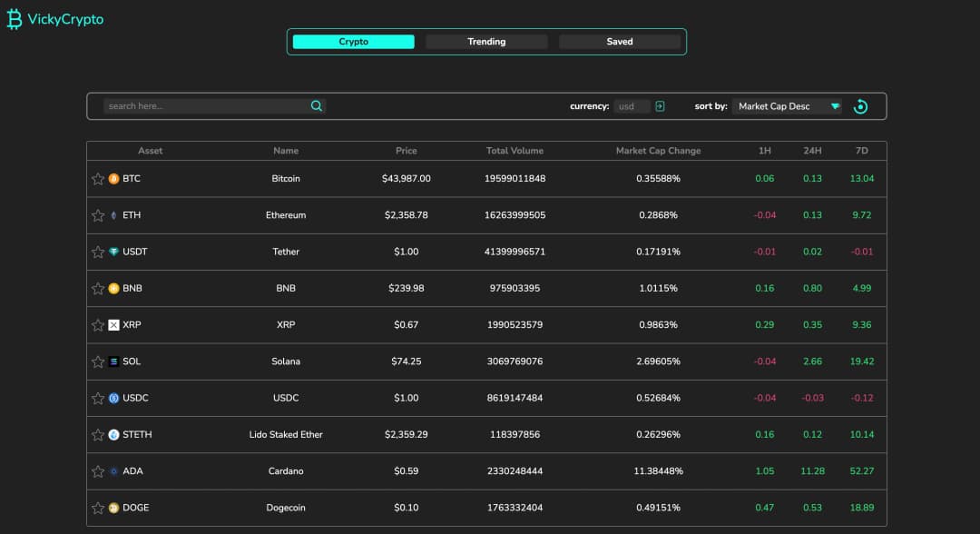
Task: Open the Ethereum name link
Action: (286, 215)
